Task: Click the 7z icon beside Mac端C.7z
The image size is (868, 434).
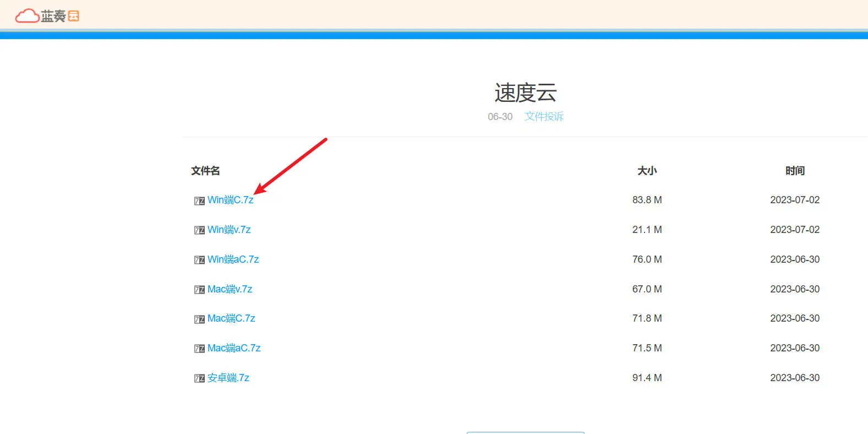Action: [x=199, y=319]
